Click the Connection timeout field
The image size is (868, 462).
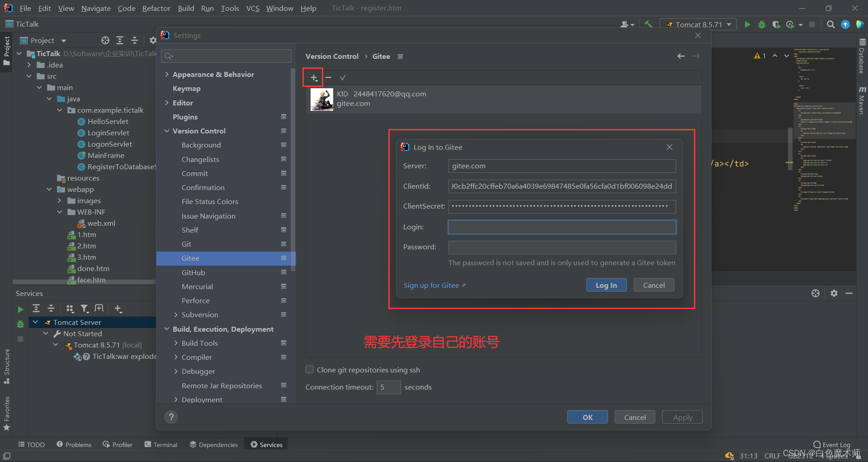388,387
